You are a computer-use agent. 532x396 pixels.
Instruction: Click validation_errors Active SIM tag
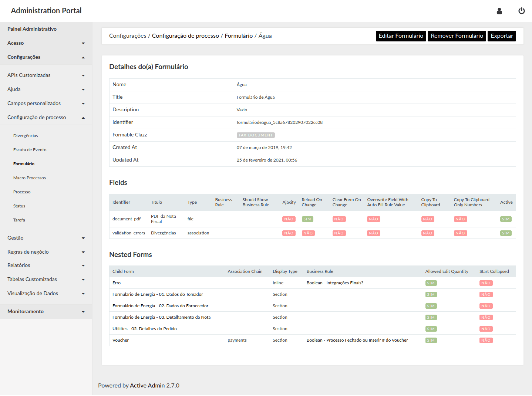(506, 233)
